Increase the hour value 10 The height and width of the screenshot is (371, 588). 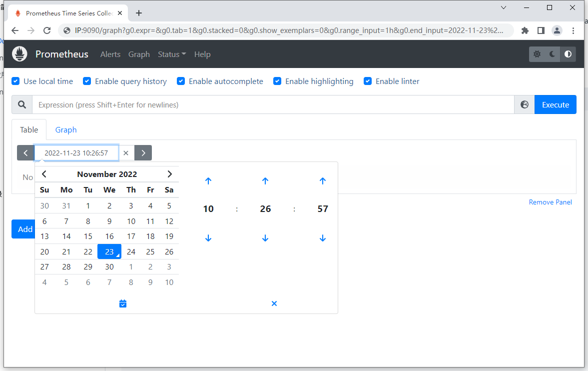point(208,181)
